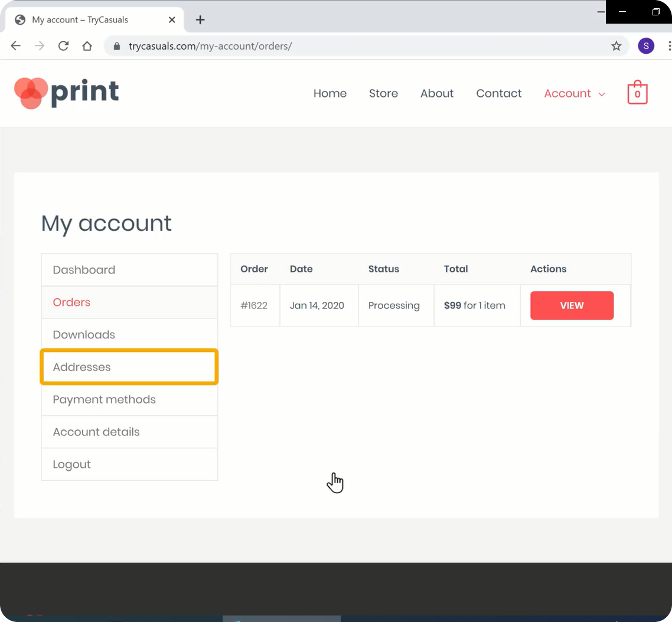This screenshot has width=672, height=622.
Task: Click the Order column header
Action: pyautogui.click(x=254, y=269)
